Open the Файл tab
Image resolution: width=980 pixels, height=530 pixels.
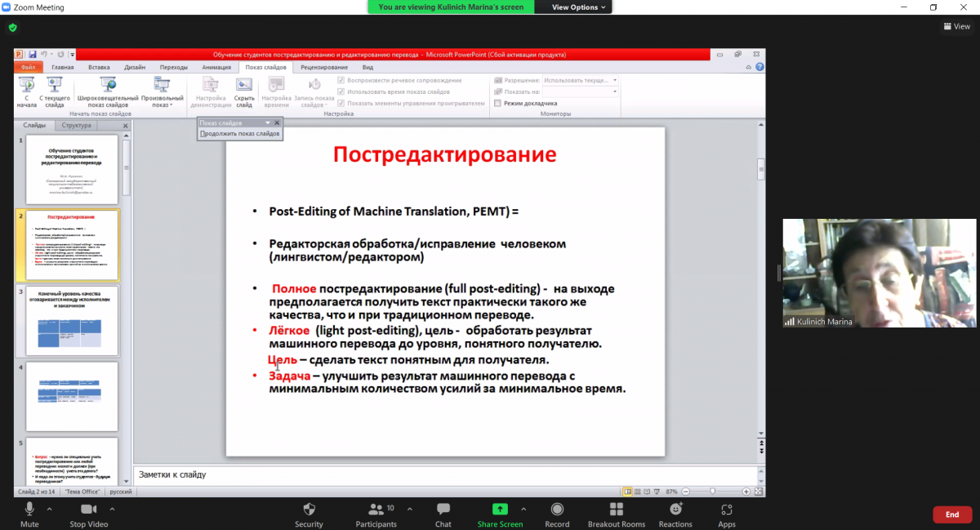point(28,68)
